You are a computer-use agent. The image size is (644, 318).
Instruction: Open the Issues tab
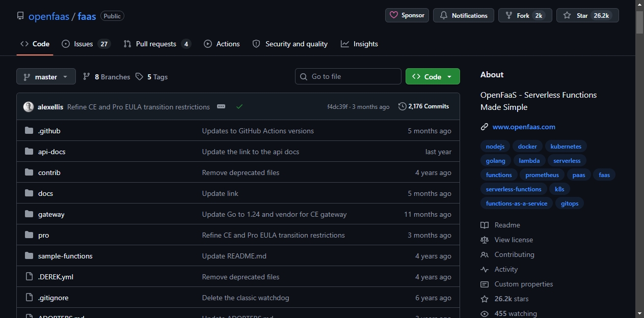86,44
